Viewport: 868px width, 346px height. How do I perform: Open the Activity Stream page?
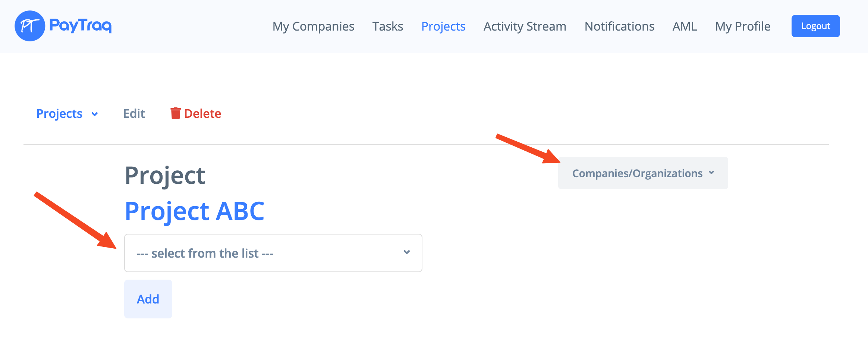tap(525, 26)
